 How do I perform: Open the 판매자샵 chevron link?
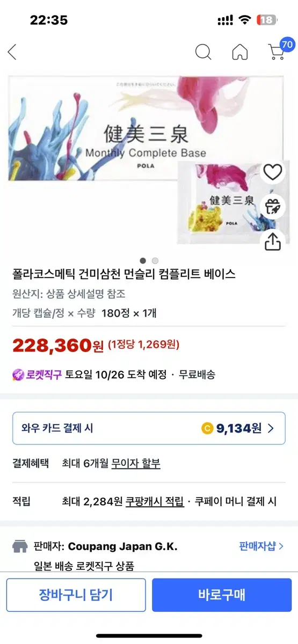tap(261, 546)
